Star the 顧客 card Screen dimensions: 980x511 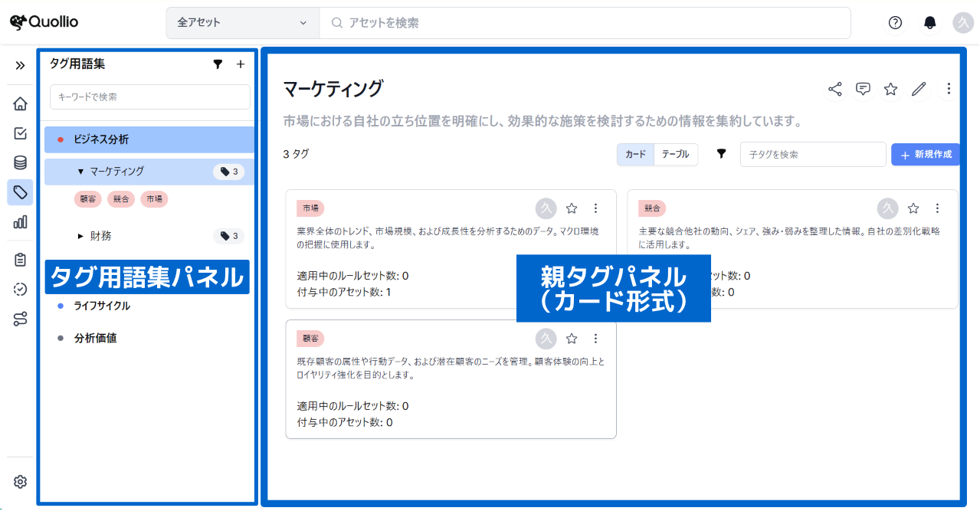coord(572,338)
